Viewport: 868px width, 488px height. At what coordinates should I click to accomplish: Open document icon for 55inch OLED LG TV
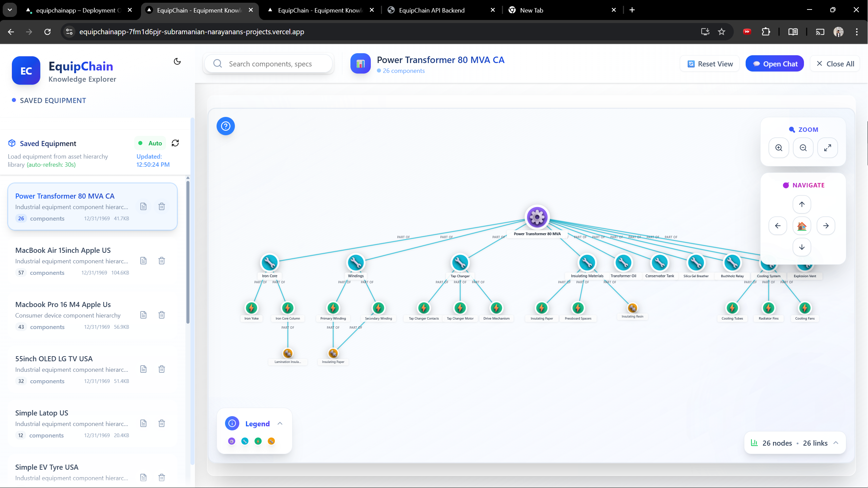(x=143, y=369)
